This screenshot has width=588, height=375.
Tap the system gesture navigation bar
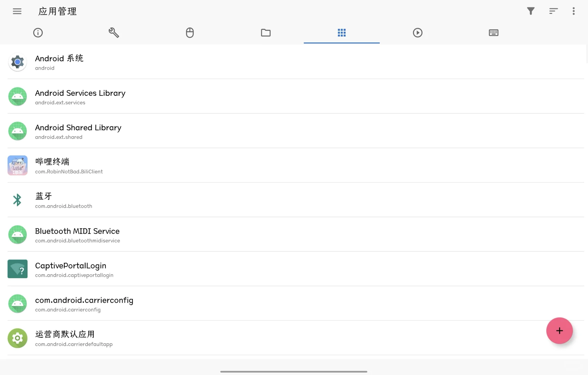click(294, 372)
